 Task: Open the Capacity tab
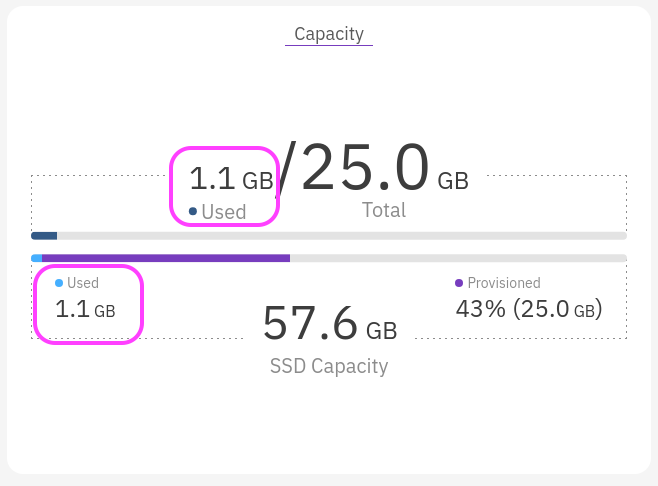pyautogui.click(x=329, y=34)
